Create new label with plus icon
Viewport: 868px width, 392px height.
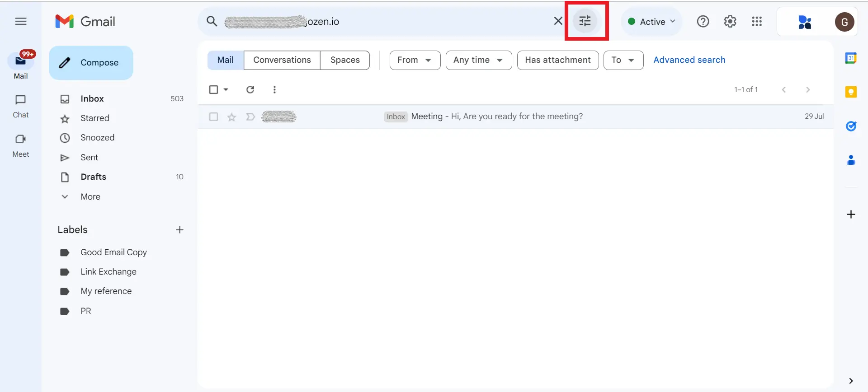(x=179, y=230)
